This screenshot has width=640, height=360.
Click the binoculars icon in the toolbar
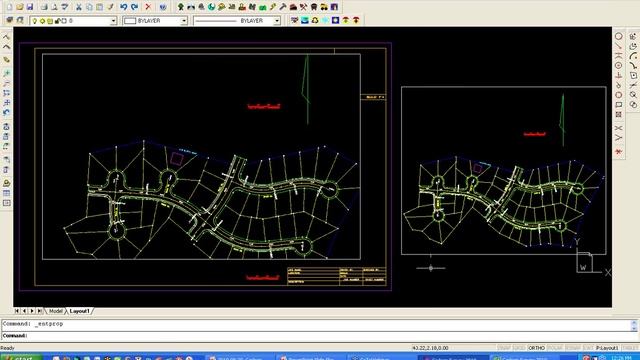tap(191, 7)
